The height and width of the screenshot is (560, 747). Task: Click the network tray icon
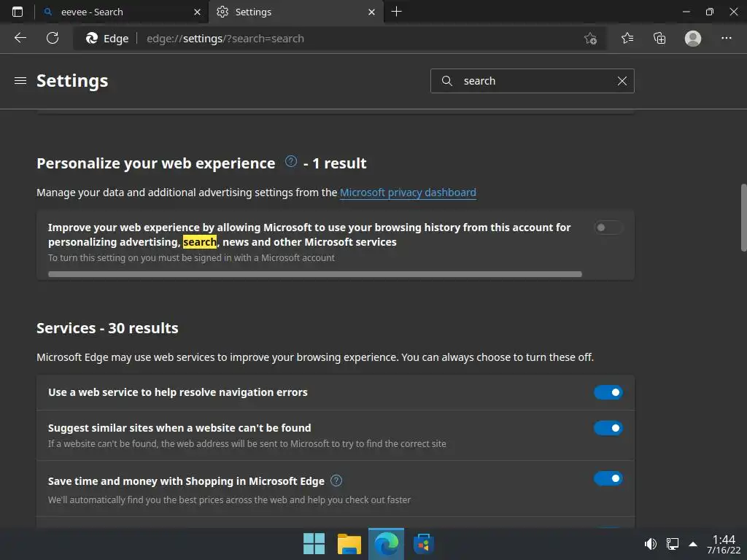click(672, 544)
